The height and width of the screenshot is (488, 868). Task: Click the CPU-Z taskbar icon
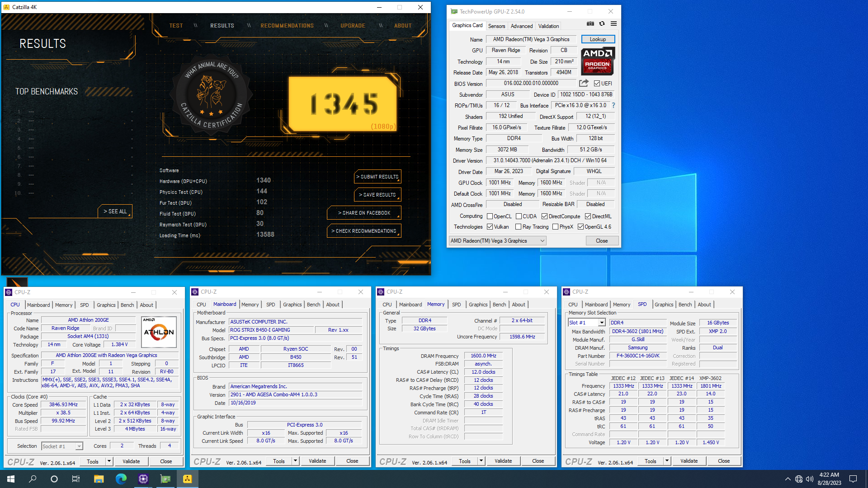[143, 479]
